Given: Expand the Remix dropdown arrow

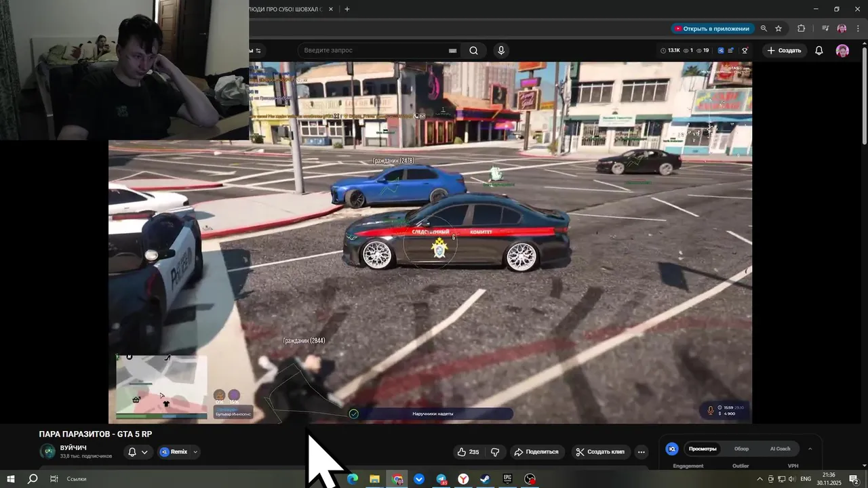Looking at the screenshot, I should [196, 452].
